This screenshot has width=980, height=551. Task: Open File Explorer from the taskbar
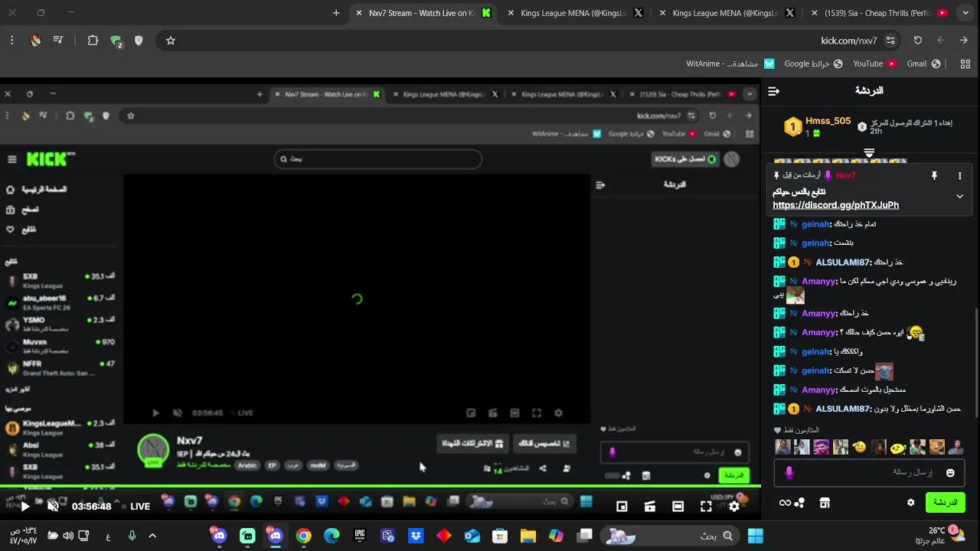pyautogui.click(x=528, y=536)
